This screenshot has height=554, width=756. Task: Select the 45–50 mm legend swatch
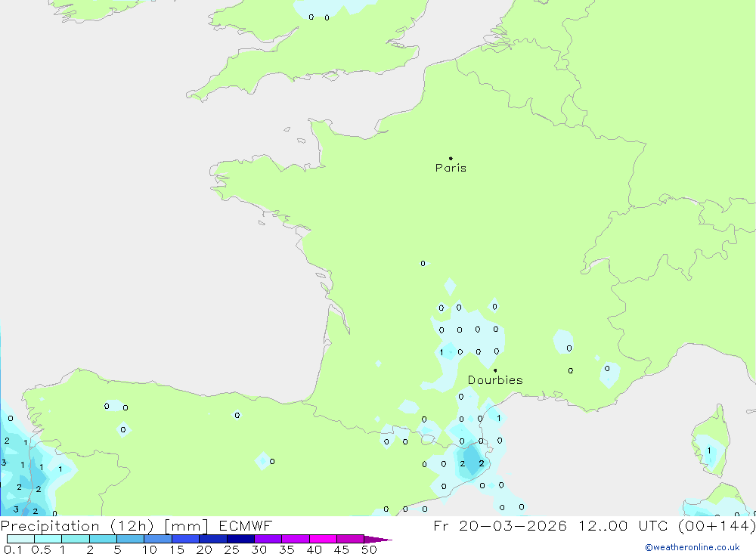click(351, 539)
